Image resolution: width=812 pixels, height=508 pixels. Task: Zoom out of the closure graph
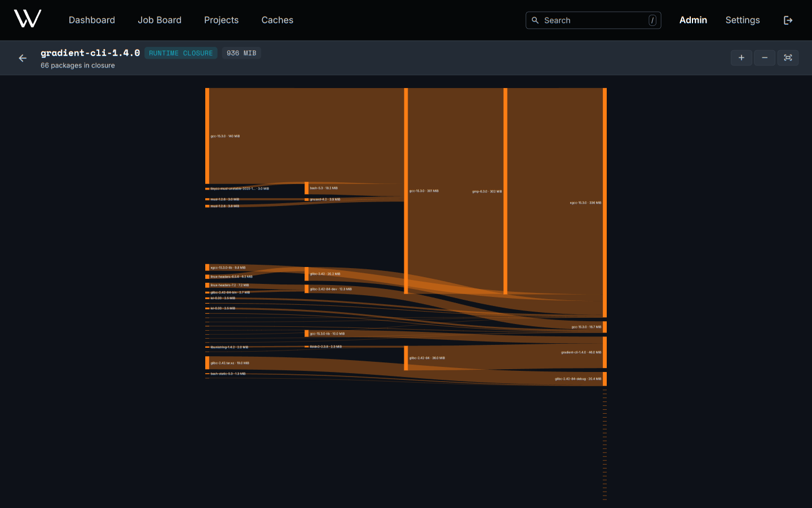pos(765,58)
